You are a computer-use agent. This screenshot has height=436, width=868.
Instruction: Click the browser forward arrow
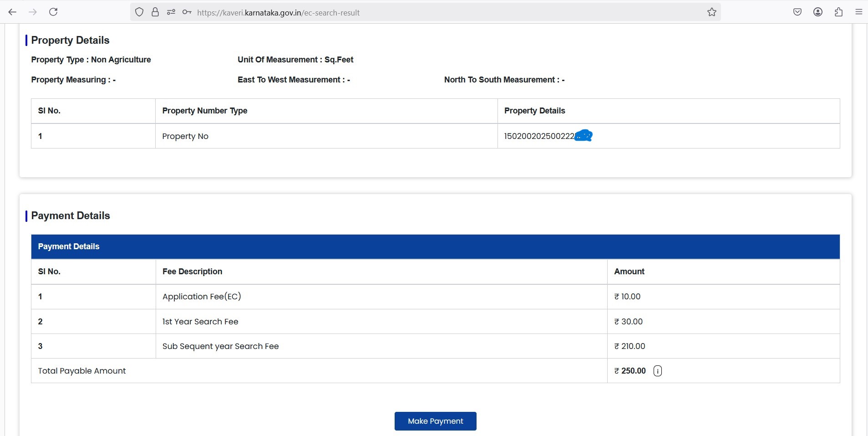[33, 12]
